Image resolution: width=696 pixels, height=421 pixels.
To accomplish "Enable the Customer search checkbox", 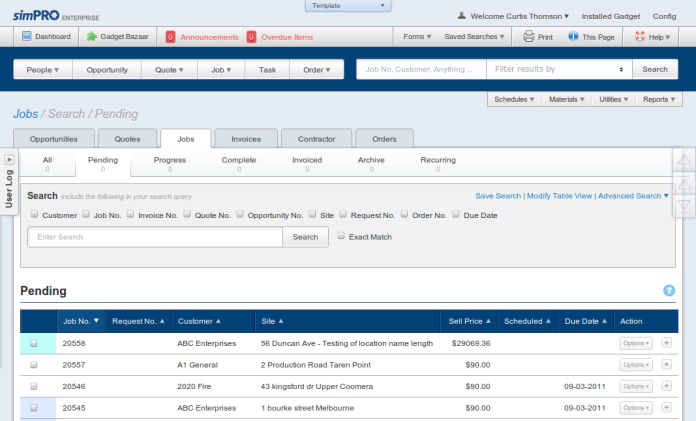I will 34,214.
